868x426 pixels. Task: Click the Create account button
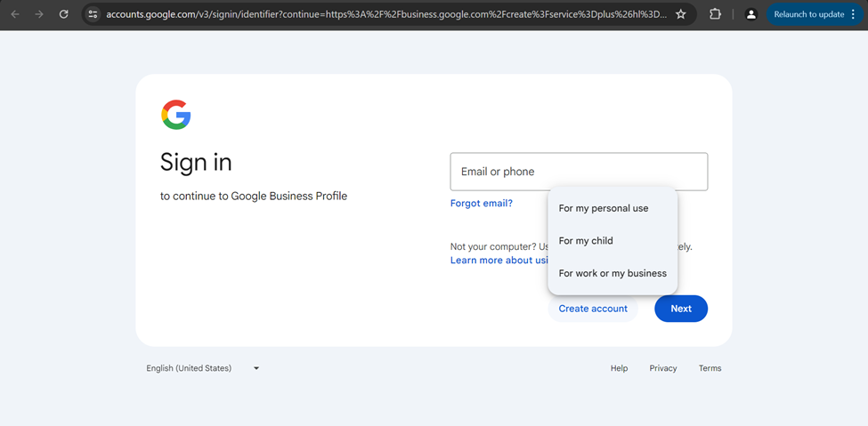[593, 309]
